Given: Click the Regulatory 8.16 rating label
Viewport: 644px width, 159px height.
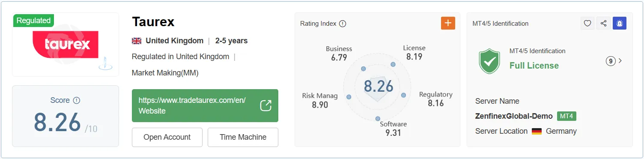Looking at the screenshot, I should 436,99.
